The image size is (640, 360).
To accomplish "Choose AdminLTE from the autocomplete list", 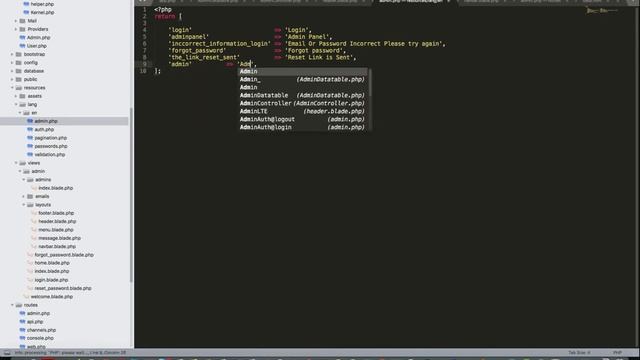I will click(303, 111).
